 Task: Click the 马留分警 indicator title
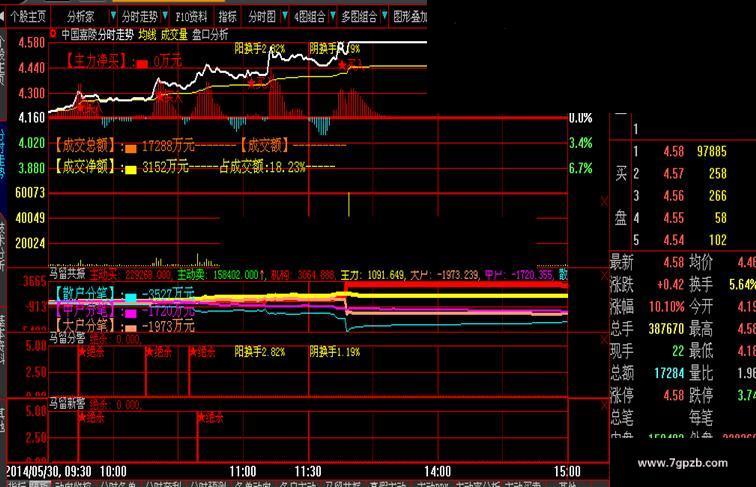68,338
